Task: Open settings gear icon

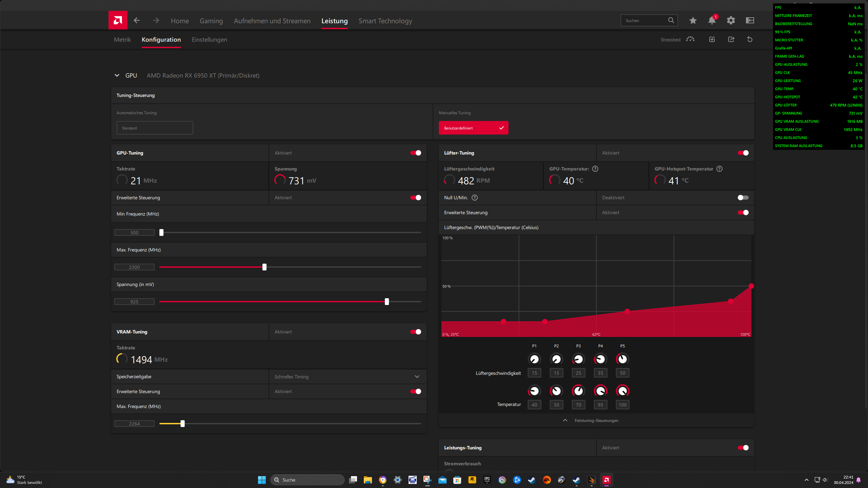Action: [731, 21]
